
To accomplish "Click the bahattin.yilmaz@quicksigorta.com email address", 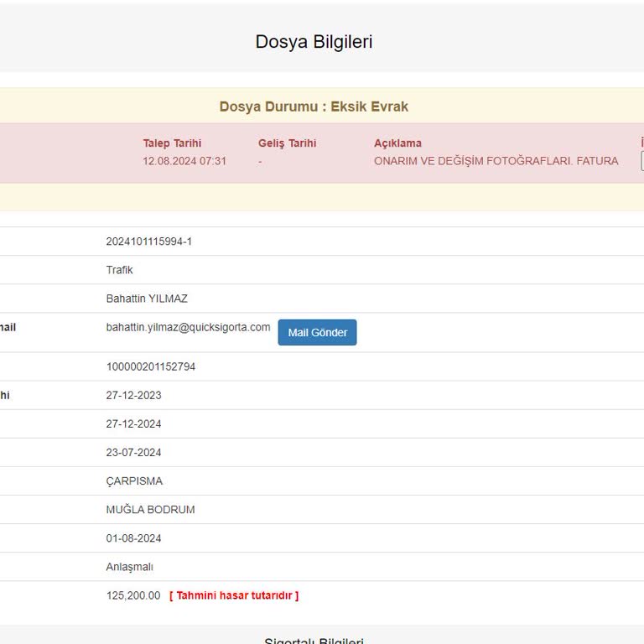I will click(188, 327).
